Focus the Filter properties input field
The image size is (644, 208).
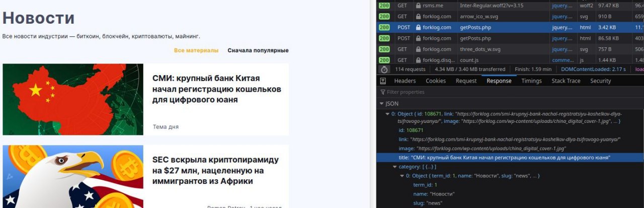point(511,92)
